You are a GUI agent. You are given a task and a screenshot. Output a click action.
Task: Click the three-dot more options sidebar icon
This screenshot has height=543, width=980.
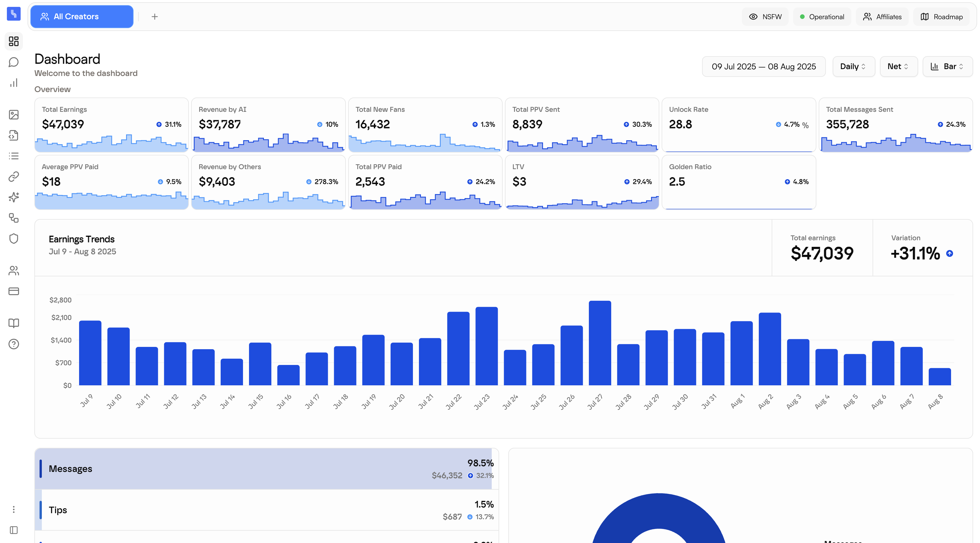14,509
